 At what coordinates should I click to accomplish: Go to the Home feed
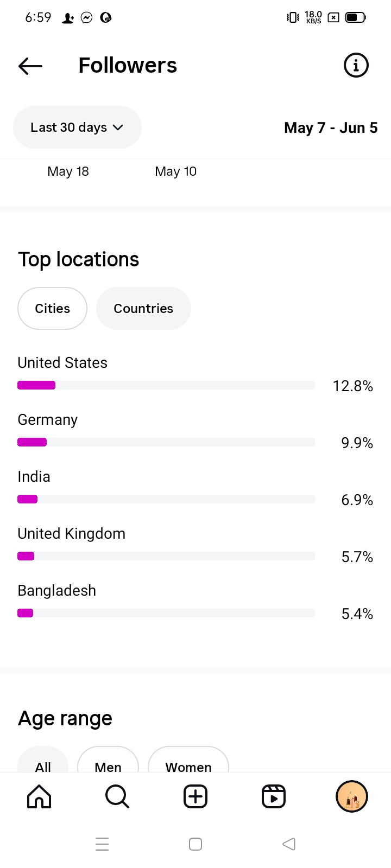(39, 796)
